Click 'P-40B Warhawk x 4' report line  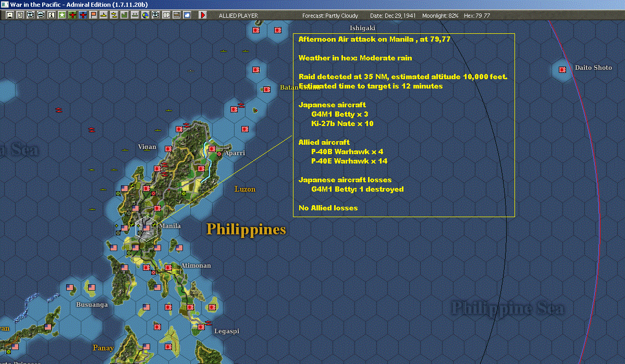[x=347, y=152]
